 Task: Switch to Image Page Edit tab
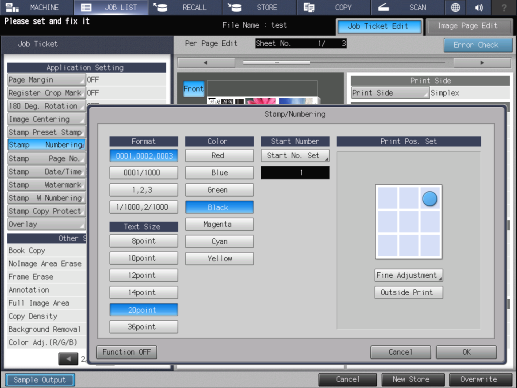pyautogui.click(x=469, y=26)
